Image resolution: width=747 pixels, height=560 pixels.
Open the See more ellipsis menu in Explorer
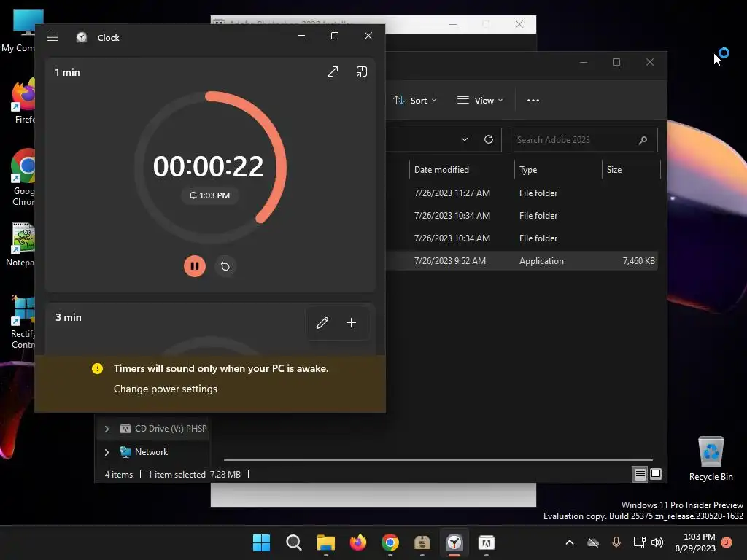[x=533, y=101]
